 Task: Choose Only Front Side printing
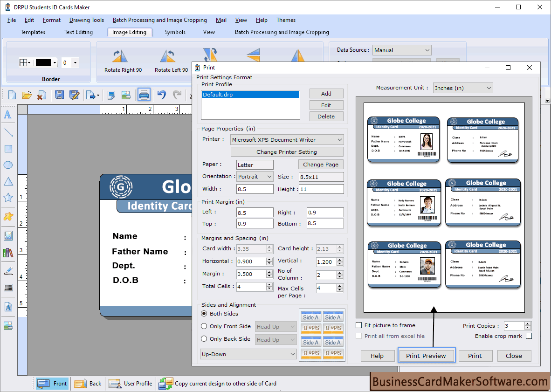[x=204, y=326]
